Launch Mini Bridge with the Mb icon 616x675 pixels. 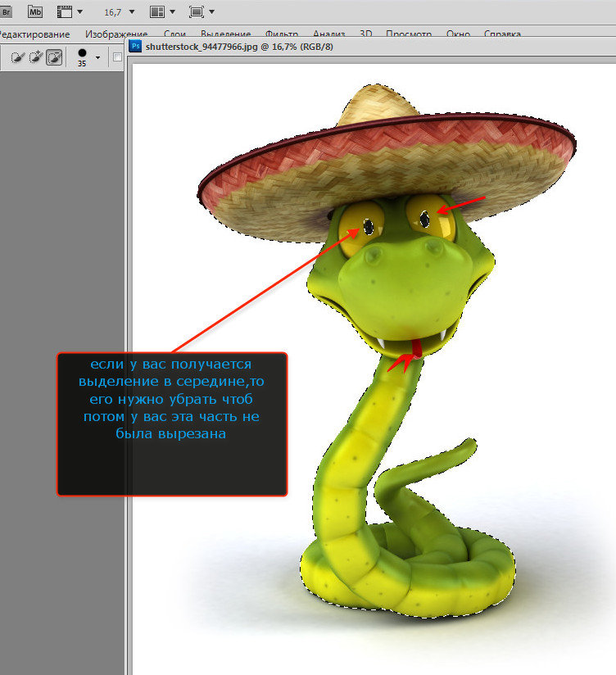35,12
